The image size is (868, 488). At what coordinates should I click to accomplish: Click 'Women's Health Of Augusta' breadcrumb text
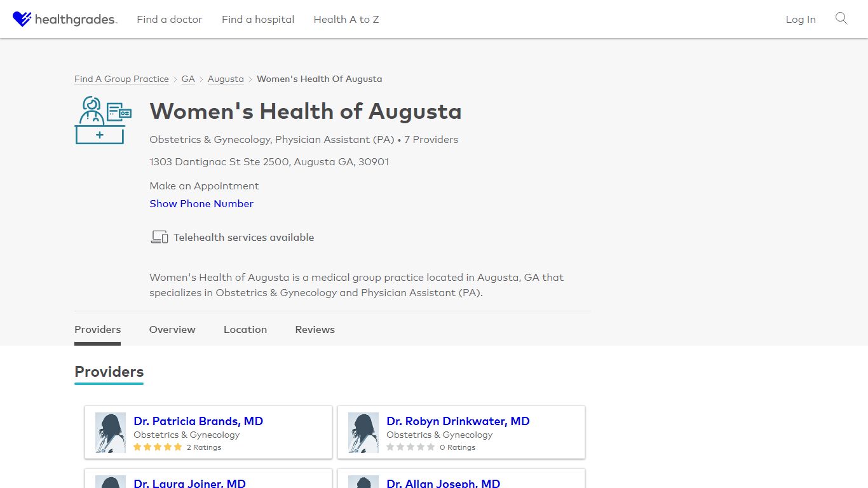[x=320, y=79]
